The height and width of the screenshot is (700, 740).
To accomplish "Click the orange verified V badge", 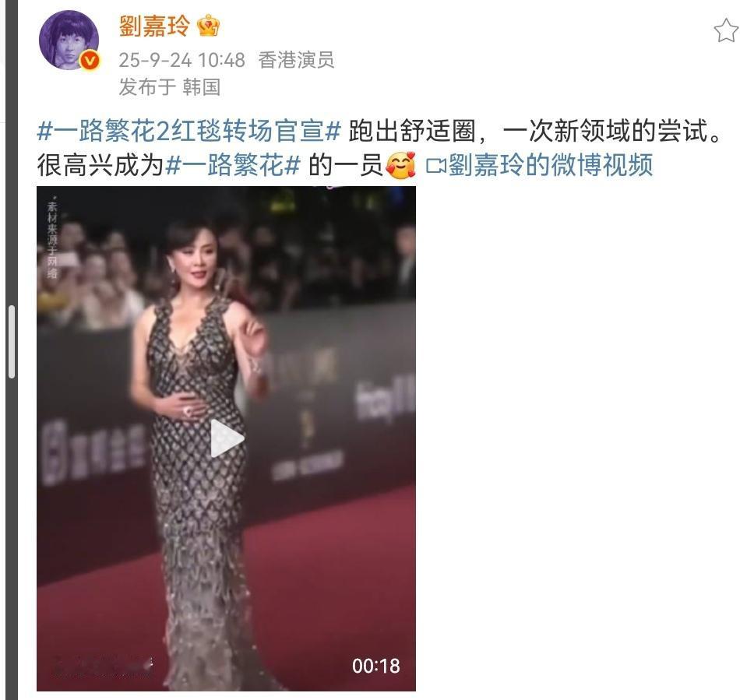I will click(x=90, y=61).
